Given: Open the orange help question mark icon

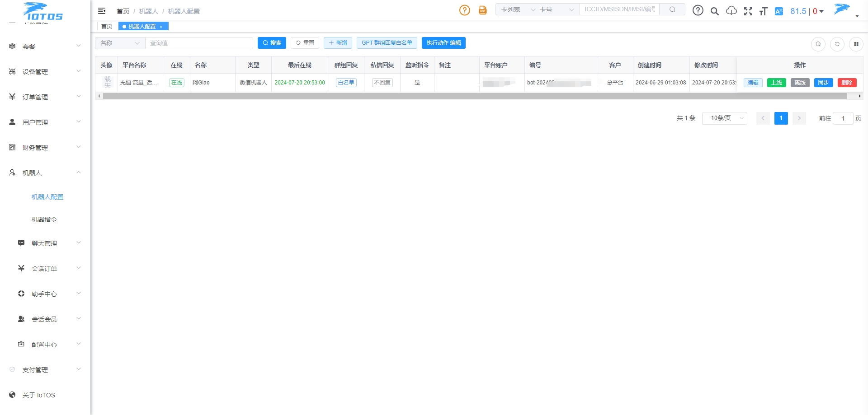Looking at the screenshot, I should [465, 10].
